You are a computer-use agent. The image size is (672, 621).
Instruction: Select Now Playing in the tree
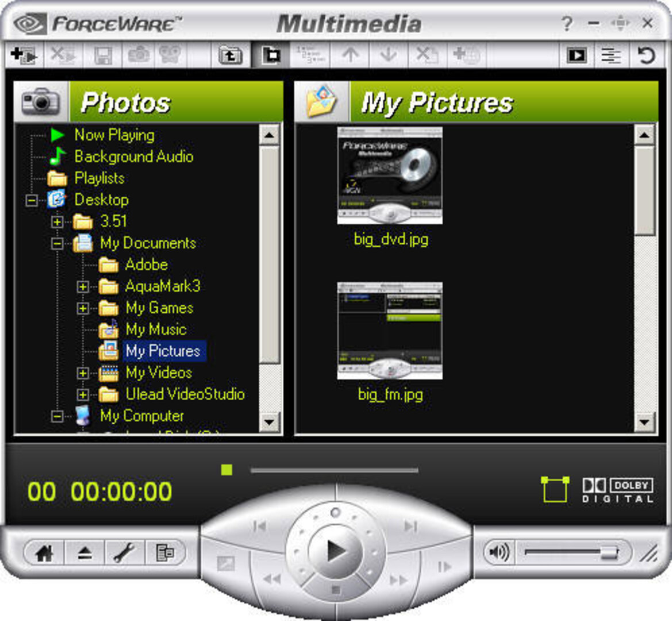coord(114,135)
